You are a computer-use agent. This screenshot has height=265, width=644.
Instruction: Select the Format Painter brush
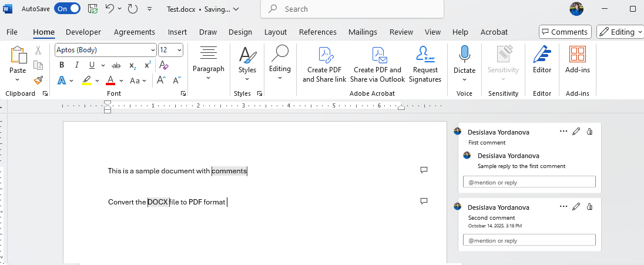click(38, 80)
